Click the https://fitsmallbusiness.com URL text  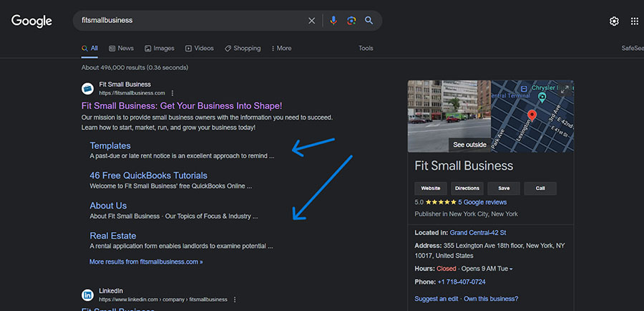[x=132, y=93]
